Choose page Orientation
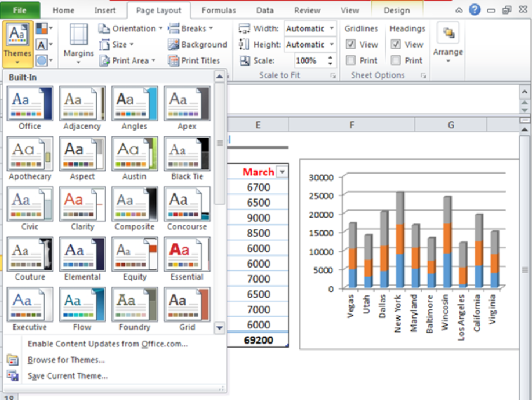532x401 pixels. tap(131, 28)
